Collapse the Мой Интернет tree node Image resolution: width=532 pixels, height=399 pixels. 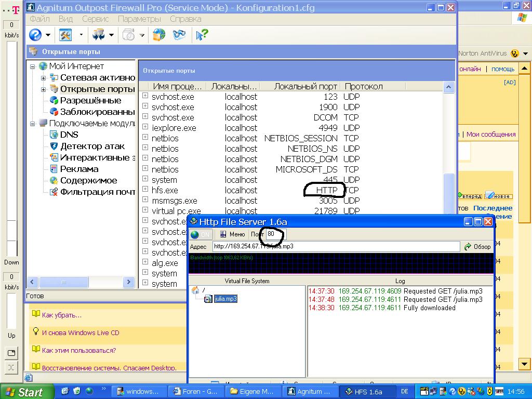click(x=33, y=66)
